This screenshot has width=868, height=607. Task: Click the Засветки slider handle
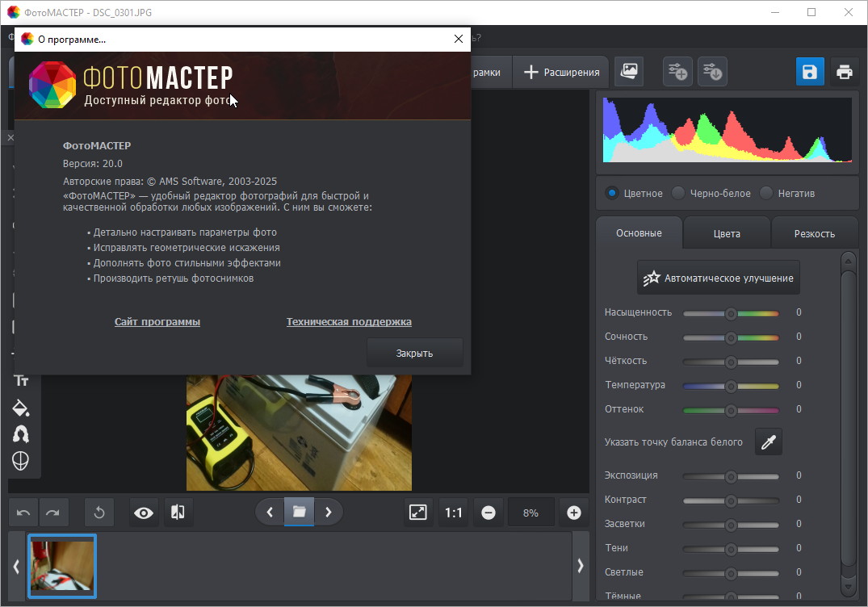pos(731,525)
